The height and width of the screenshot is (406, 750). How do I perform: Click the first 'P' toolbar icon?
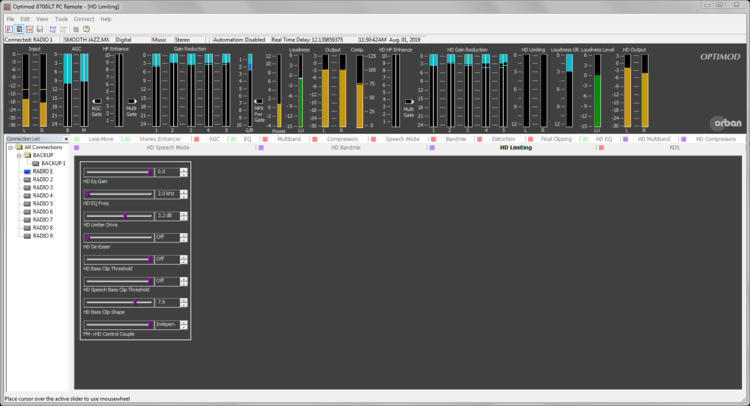tap(8, 29)
